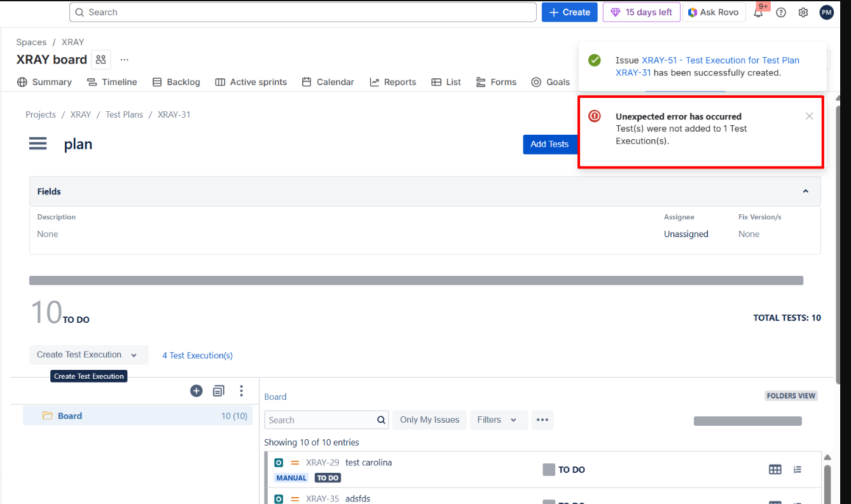The width and height of the screenshot is (851, 504).
Task: Open the 4 Test Execution(s) link
Action: [197, 355]
